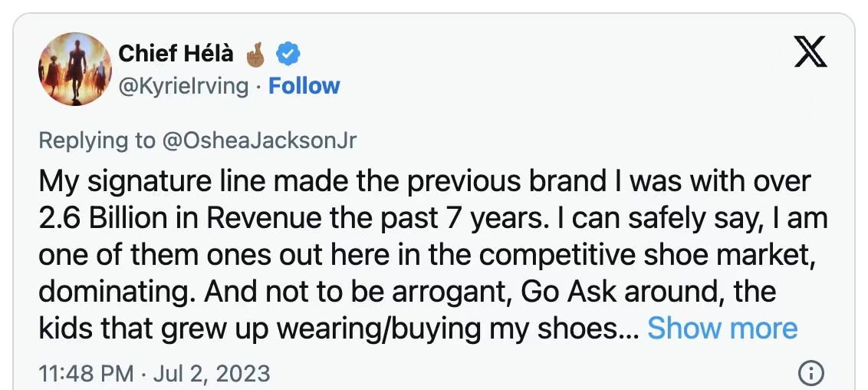
Task: Open the Chief Hélà profile avatar
Action: (75, 69)
